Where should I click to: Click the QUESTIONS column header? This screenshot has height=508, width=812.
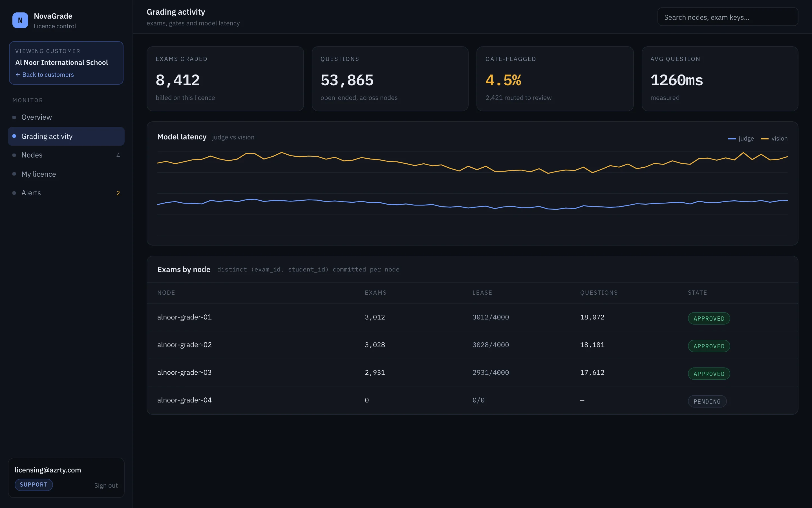pyautogui.click(x=599, y=293)
